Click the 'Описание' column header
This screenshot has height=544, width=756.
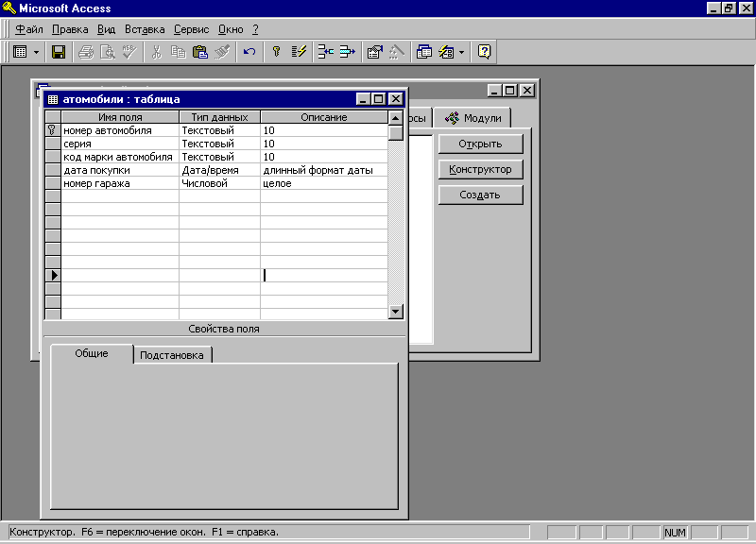[324, 117]
